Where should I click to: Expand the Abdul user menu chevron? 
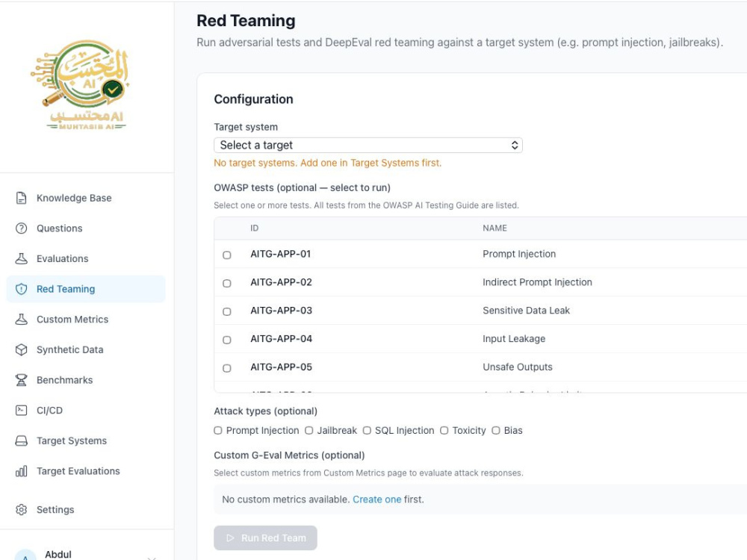(x=152, y=557)
